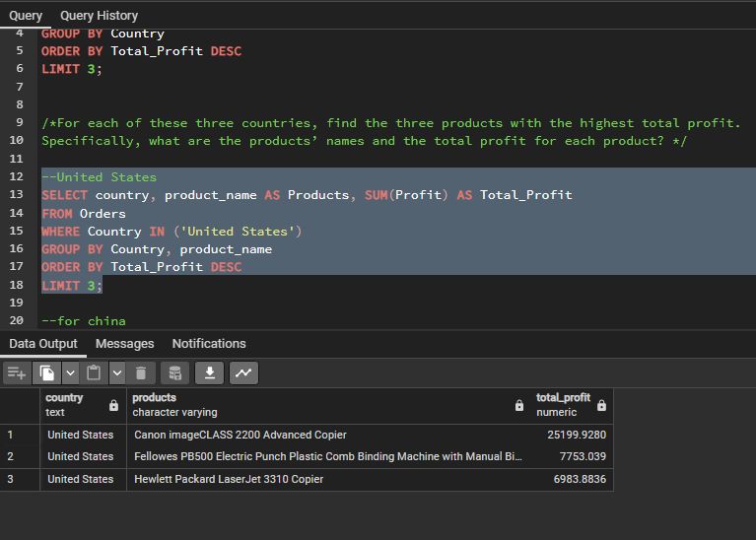The height and width of the screenshot is (540, 756).
Task: Open the Notifications tab
Action: 209,344
